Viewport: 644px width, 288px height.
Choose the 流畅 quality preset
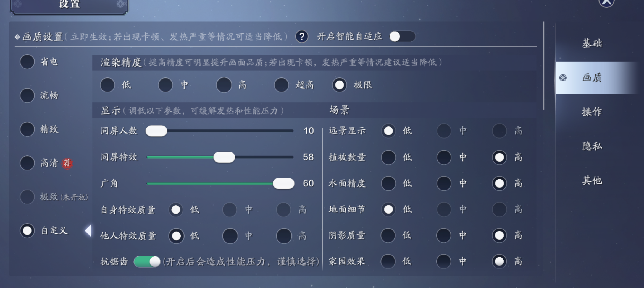tap(27, 95)
